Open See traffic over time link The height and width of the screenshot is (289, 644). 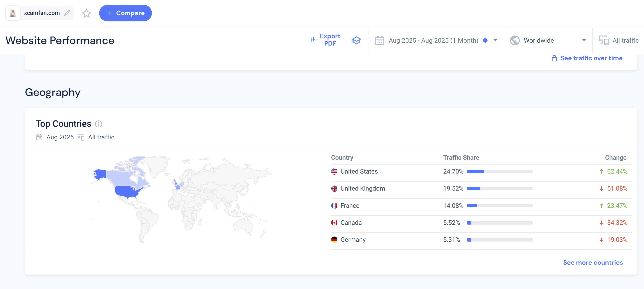(591, 58)
